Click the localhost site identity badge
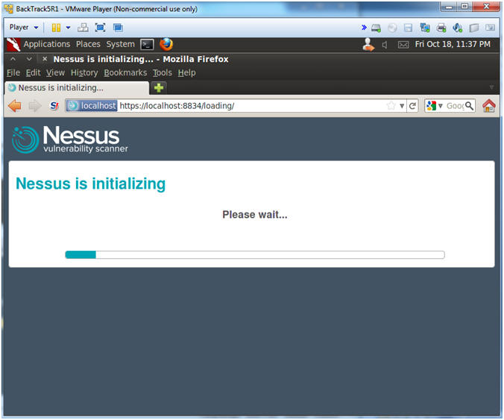Viewport: 504px width, 420px height. (x=92, y=105)
